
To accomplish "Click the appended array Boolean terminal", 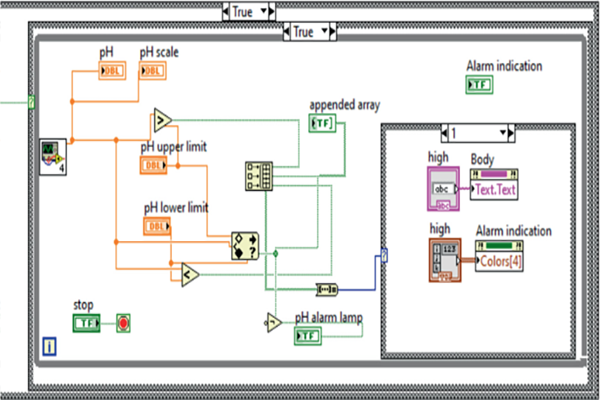I will 324,123.
